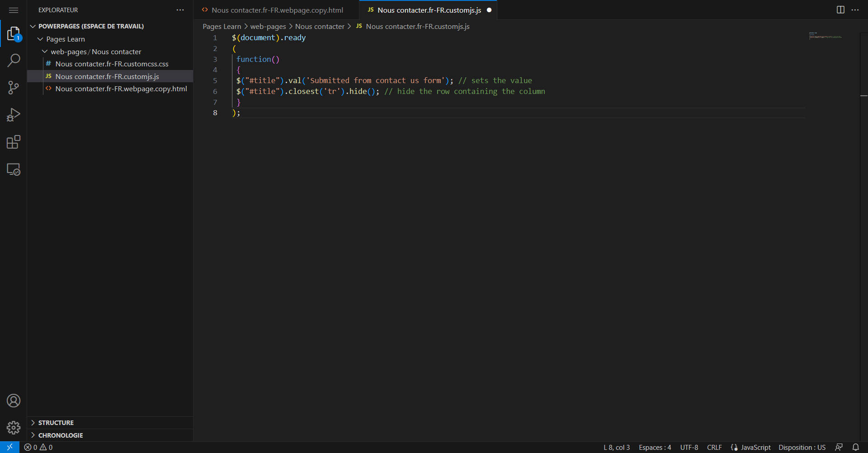Close the unsaved customjs.js tab dot
This screenshot has height=453, width=868.
(489, 10)
